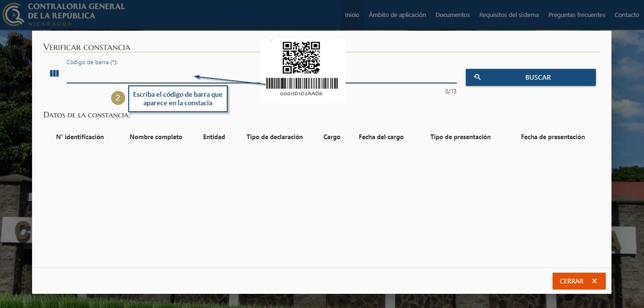Click the Nombre completo column header
Viewport: 644px width, 308px height.
156,137
